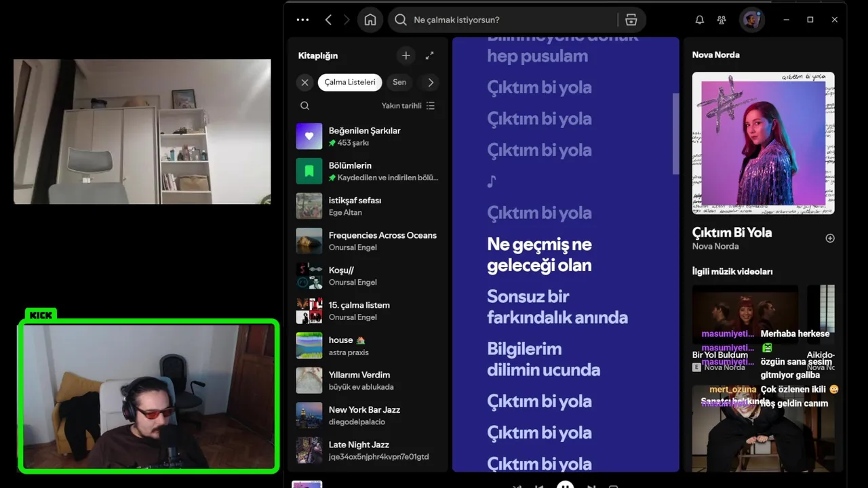Select the 'Sen' filter chip

[x=399, y=82]
